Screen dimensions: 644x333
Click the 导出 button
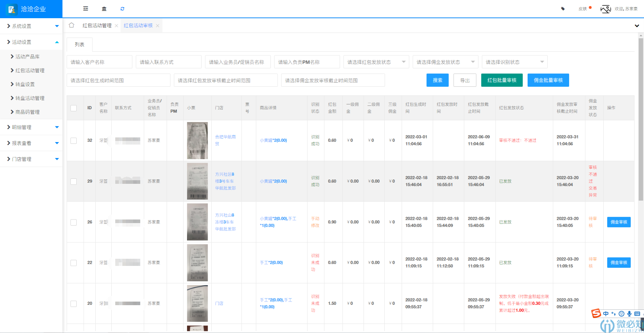pyautogui.click(x=465, y=80)
